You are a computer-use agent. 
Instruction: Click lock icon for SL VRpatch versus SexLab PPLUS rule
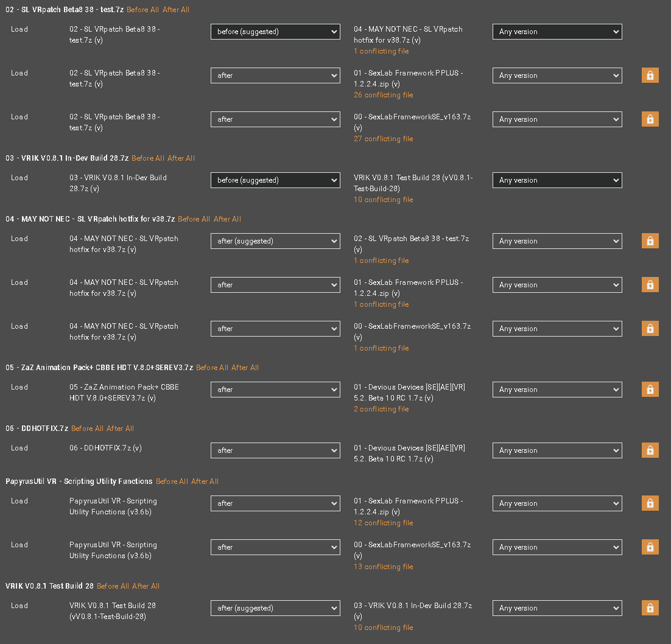coord(650,75)
